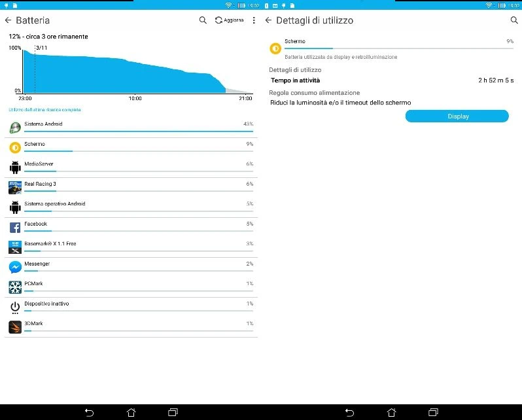Open the Sistema Android battery entry icon
Image resolution: width=522 pixels, height=420 pixels.
(15, 128)
